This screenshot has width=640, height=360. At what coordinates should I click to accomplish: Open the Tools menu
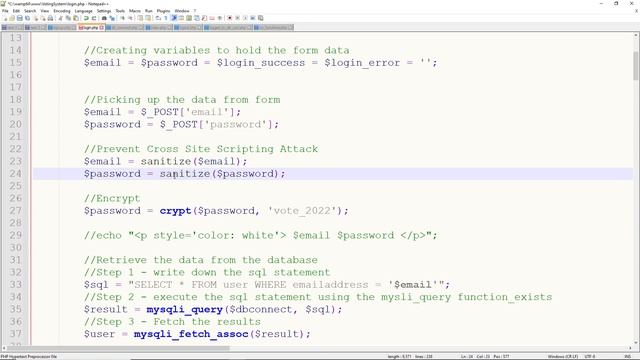pos(120,11)
